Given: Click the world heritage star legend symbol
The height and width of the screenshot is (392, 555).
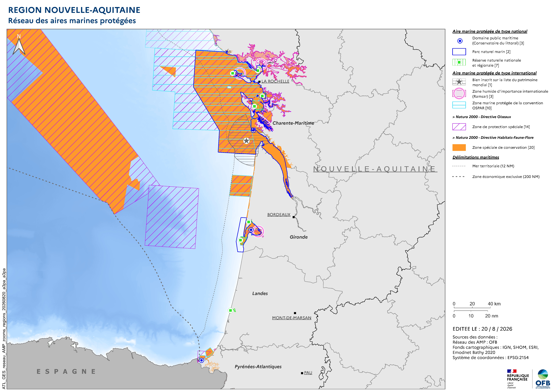Looking at the screenshot, I should click(459, 82).
